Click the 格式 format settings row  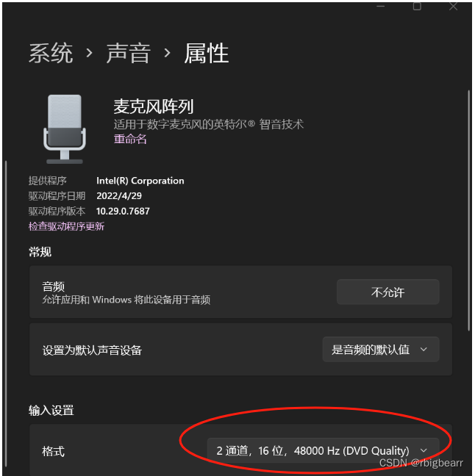pyautogui.click(x=240, y=450)
